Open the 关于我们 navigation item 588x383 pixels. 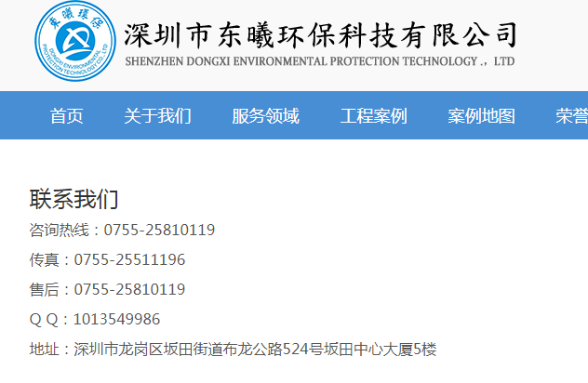(x=157, y=116)
